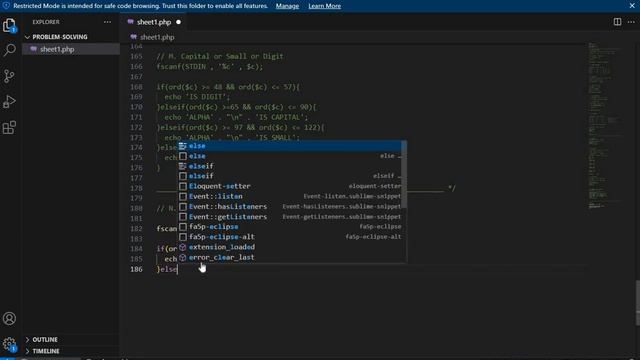Click PHP icon in breadcrumb sheet1.php
The height and width of the screenshot is (360, 640).
click(x=133, y=37)
